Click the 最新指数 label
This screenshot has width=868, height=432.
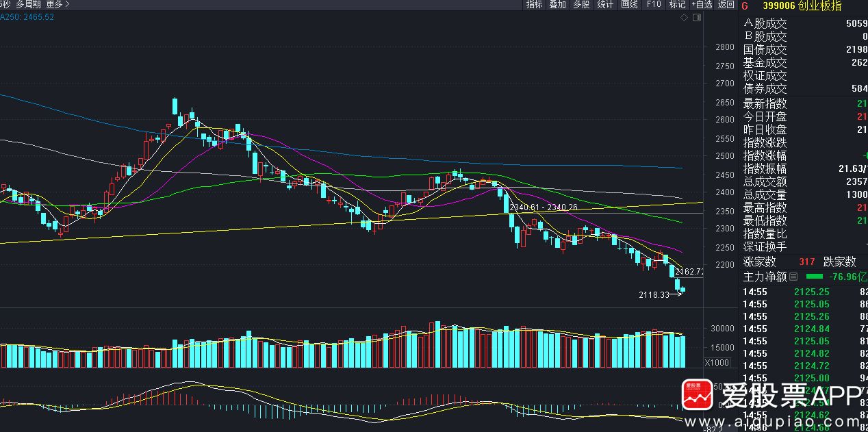point(765,103)
